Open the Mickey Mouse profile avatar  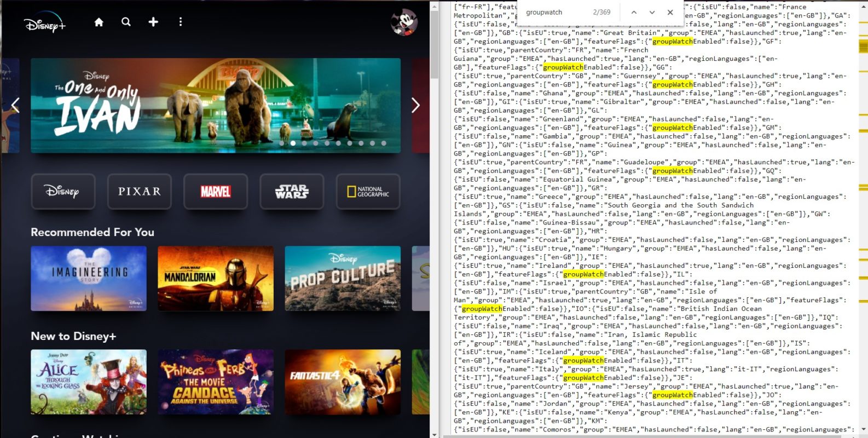click(x=404, y=22)
